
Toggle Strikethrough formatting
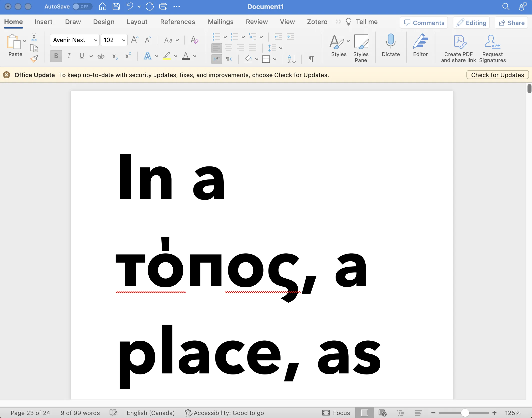pos(101,56)
